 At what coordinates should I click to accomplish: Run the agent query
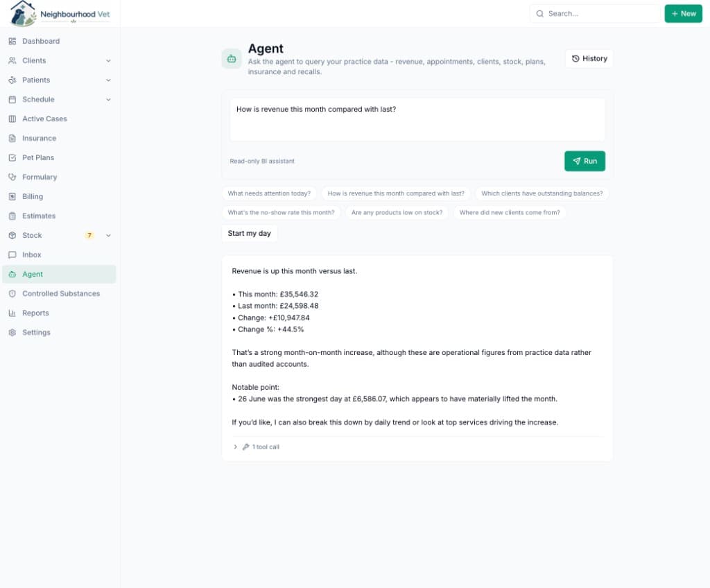coord(585,162)
